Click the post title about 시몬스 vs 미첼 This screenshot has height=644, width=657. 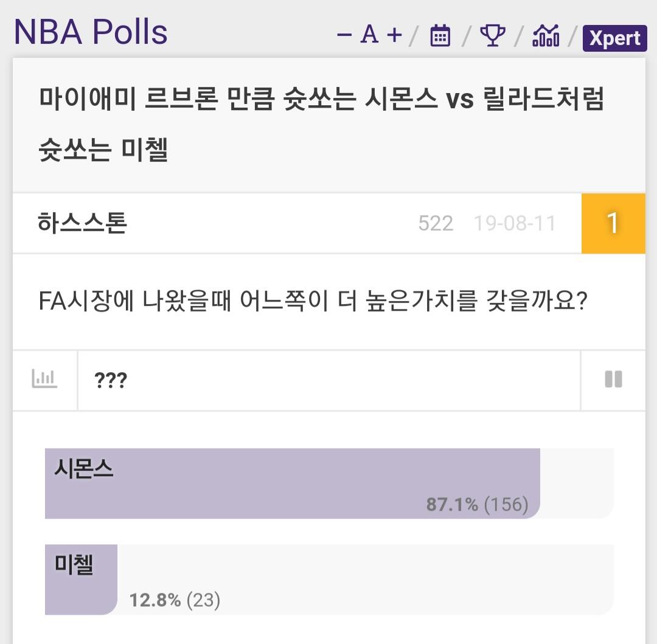click(321, 124)
